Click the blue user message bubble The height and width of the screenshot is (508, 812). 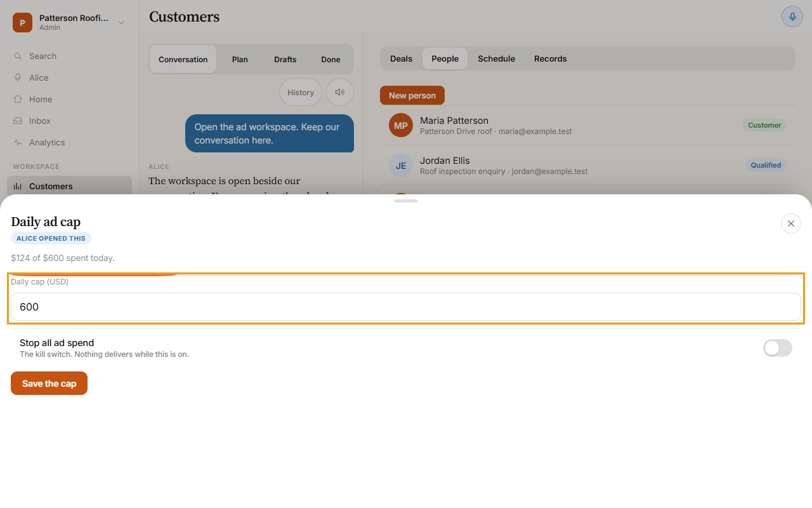(270, 133)
